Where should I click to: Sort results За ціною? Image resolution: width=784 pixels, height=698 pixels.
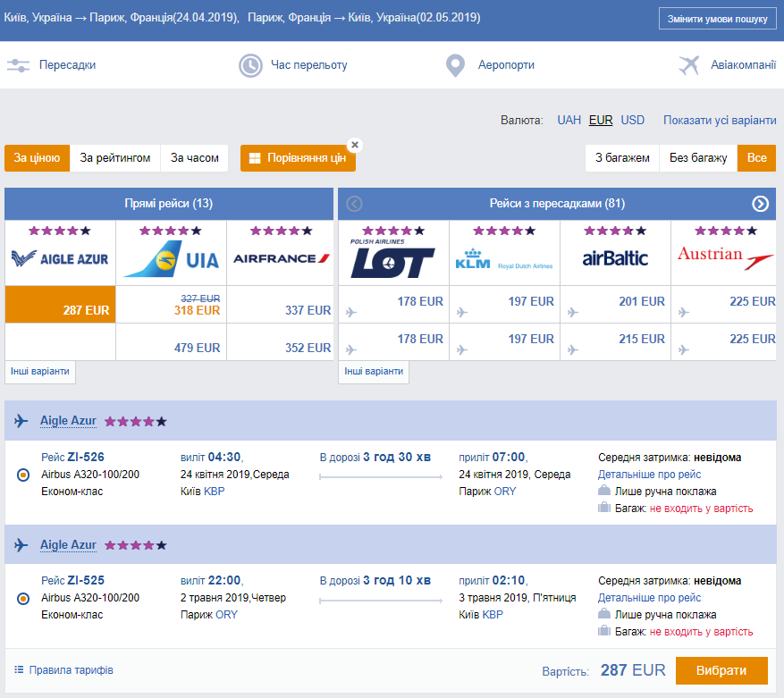click(x=37, y=158)
